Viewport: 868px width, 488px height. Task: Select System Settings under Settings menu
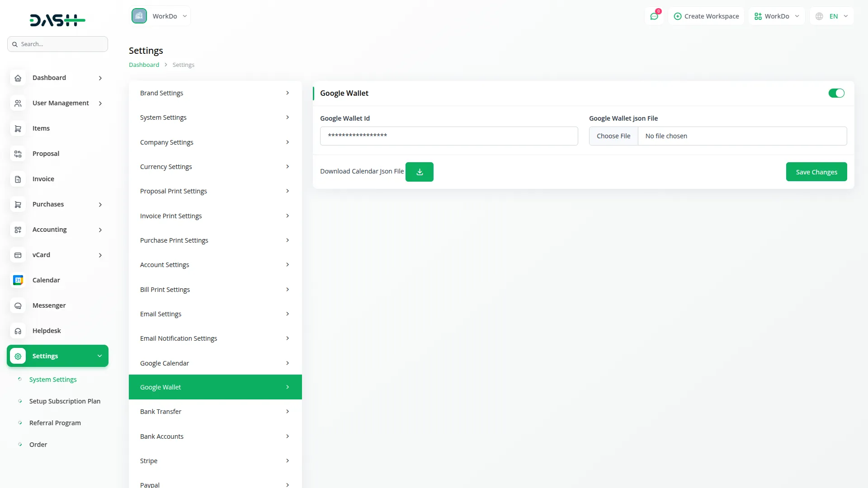point(52,380)
